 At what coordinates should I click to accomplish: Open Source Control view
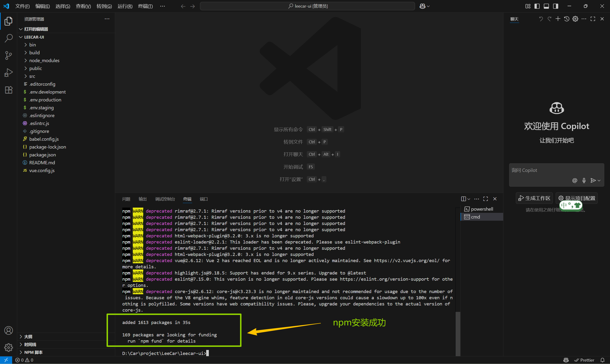[9, 55]
